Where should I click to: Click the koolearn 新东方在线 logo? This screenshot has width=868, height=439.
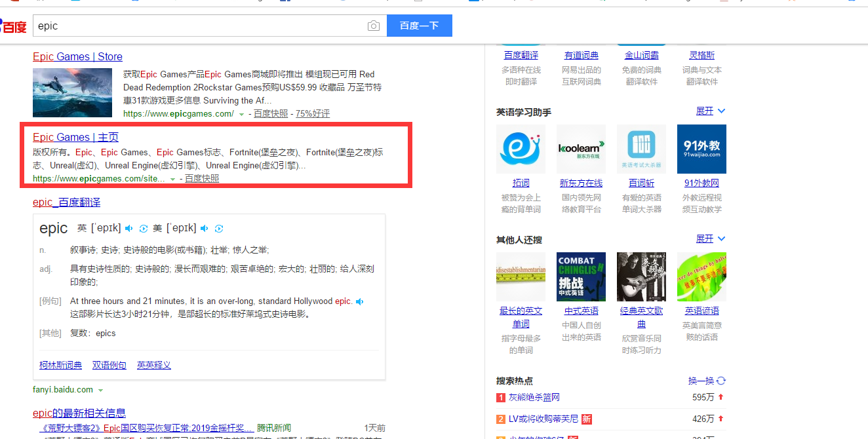pos(581,149)
